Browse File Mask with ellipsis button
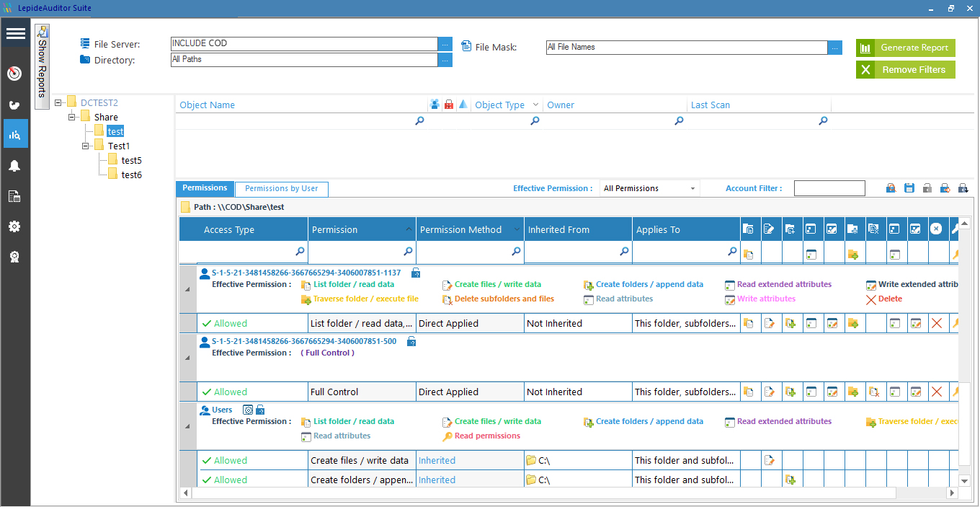 tap(834, 48)
